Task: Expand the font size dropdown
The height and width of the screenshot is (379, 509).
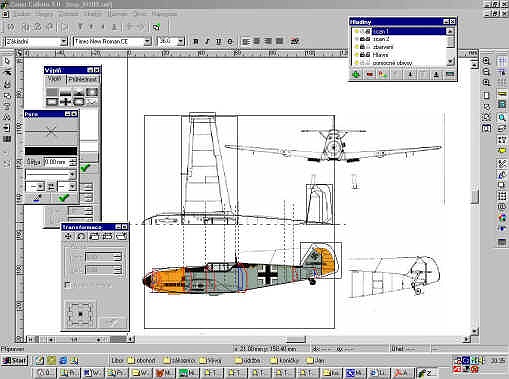Action: 180,41
